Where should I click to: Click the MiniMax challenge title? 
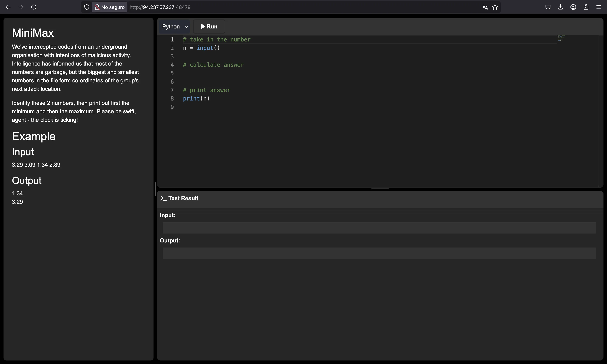(33, 33)
